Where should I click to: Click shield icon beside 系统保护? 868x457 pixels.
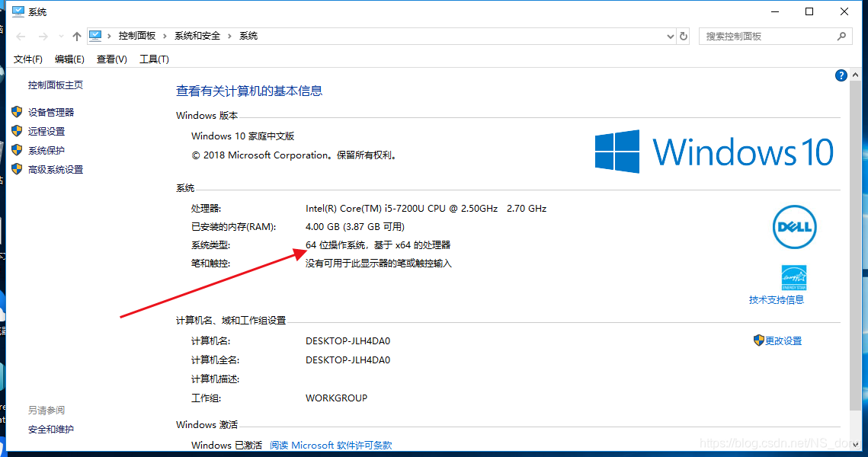[18, 150]
